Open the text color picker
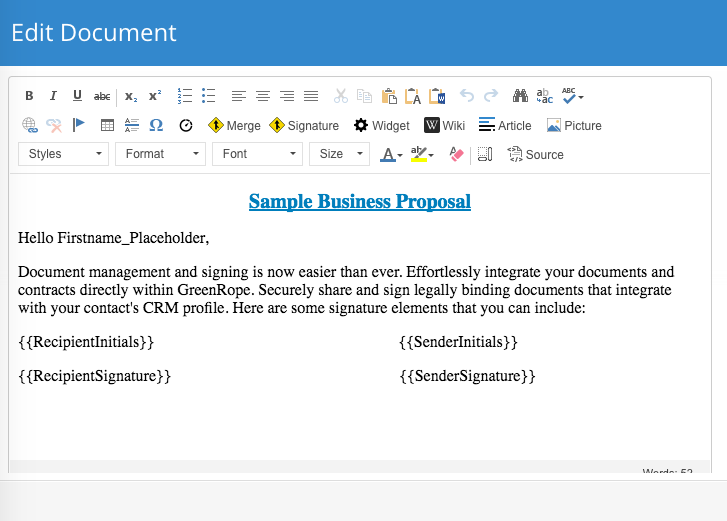The height and width of the screenshot is (521, 727). tap(391, 154)
